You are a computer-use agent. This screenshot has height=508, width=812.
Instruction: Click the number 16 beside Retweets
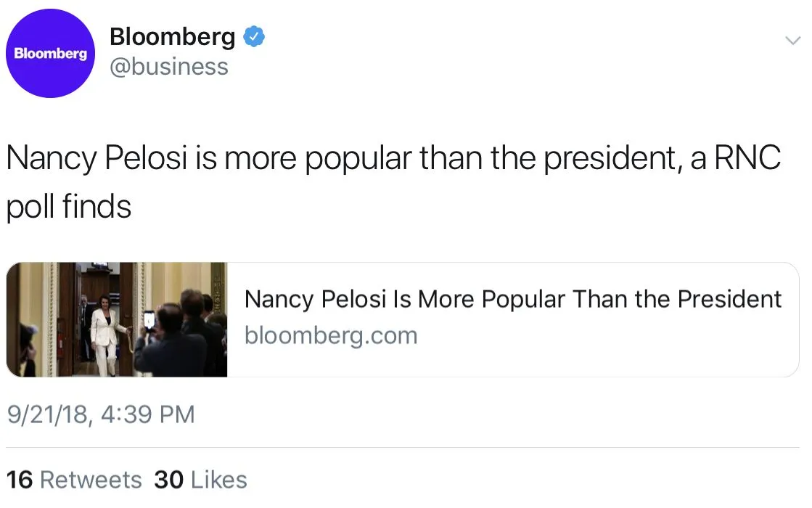click(20, 480)
